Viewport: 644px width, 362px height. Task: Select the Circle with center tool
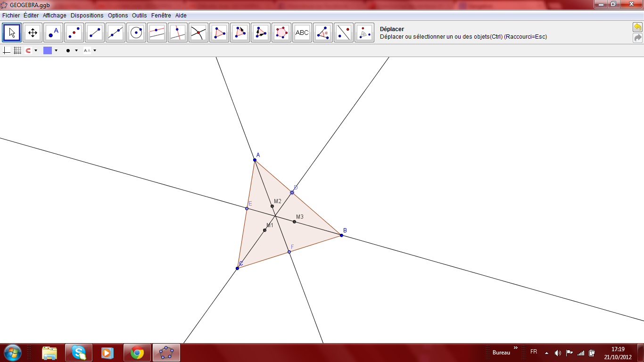137,33
